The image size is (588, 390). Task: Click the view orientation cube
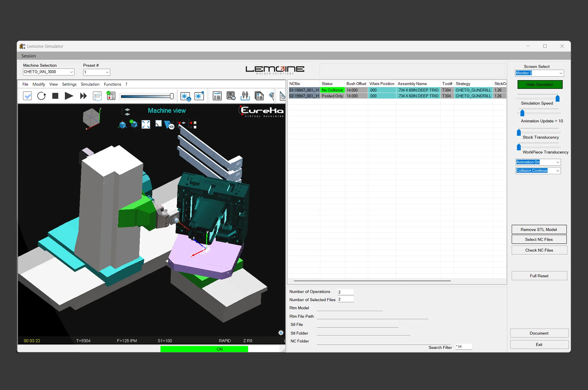(x=91, y=118)
